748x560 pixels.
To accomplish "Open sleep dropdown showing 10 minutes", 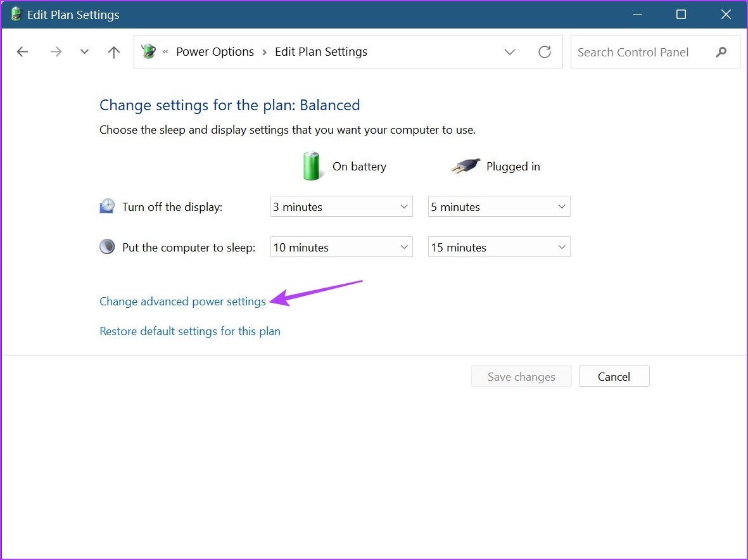I will (x=341, y=247).
